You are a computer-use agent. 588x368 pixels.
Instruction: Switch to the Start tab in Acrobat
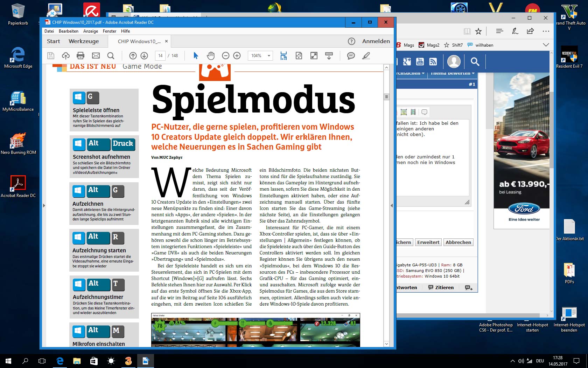tap(54, 41)
